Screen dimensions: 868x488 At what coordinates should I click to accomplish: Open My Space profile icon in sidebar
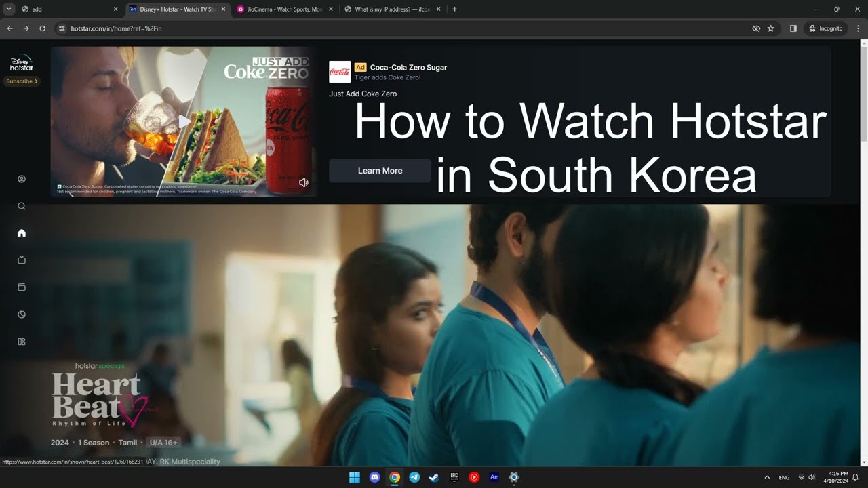(22, 179)
